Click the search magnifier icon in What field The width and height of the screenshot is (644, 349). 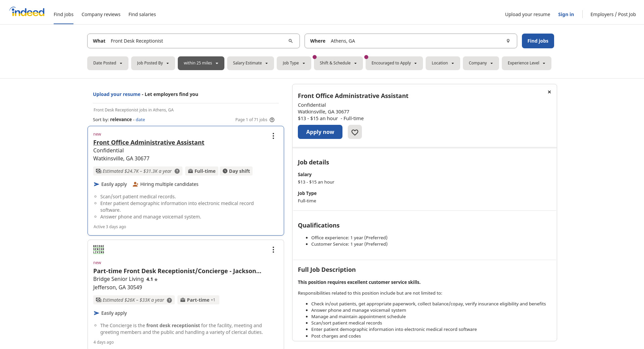click(290, 41)
